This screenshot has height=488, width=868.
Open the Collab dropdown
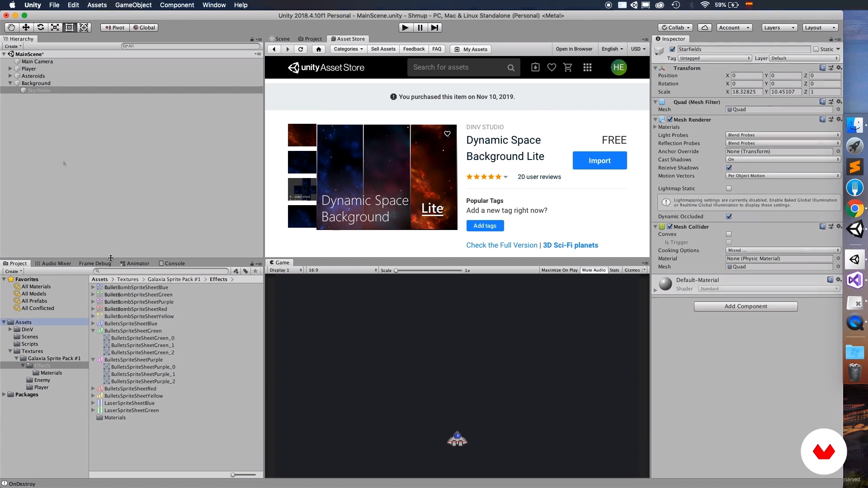tap(675, 28)
